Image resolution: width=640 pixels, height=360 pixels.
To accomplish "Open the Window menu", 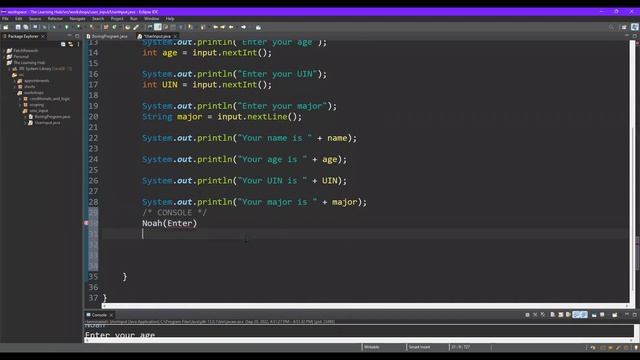I will 151,19.
